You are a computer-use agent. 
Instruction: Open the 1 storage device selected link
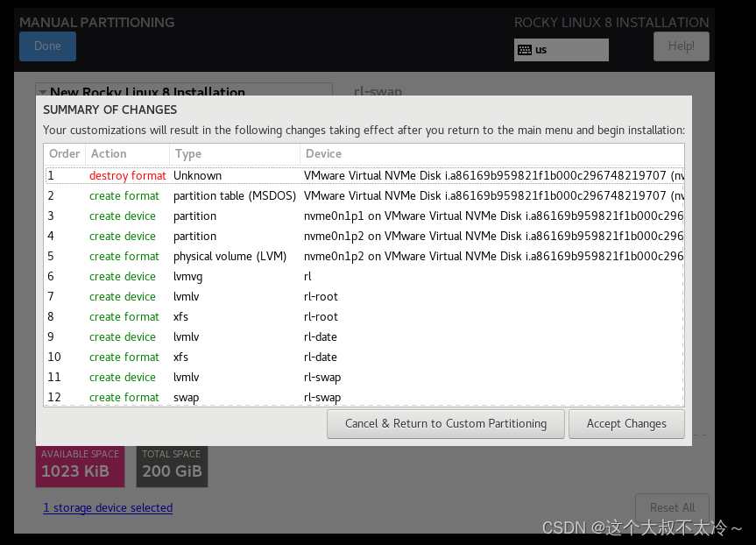tap(108, 508)
